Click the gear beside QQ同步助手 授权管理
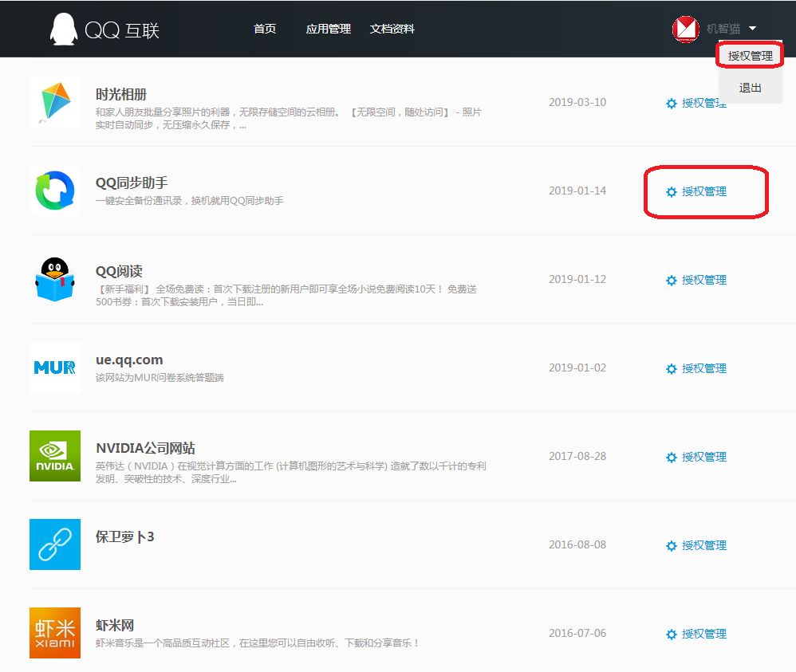Viewport: 796px width, 672px height. (x=672, y=191)
